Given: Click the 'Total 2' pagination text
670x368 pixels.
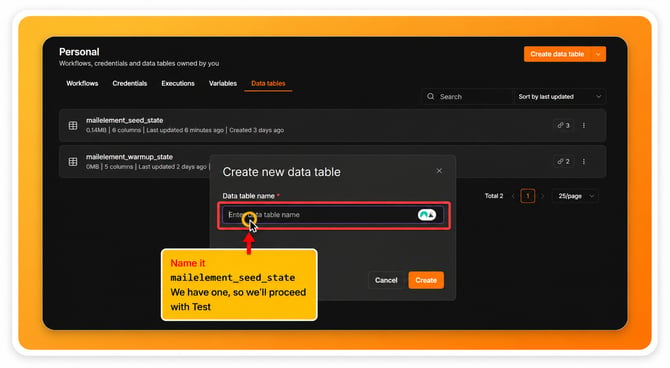Looking at the screenshot, I should [x=494, y=196].
